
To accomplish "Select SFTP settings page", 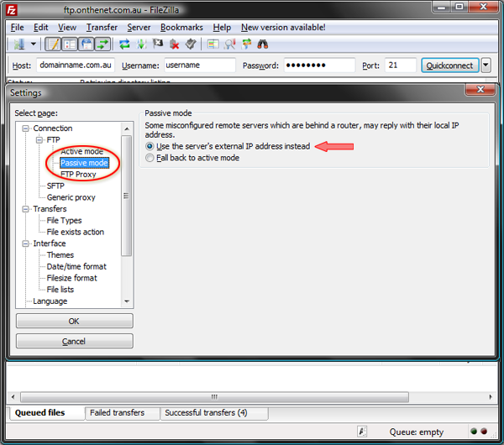I will (55, 186).
